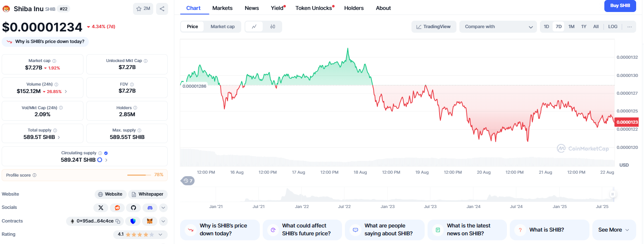Click the blue shield wallet icon in Contracts
This screenshot has width=644, height=244.
point(133,221)
